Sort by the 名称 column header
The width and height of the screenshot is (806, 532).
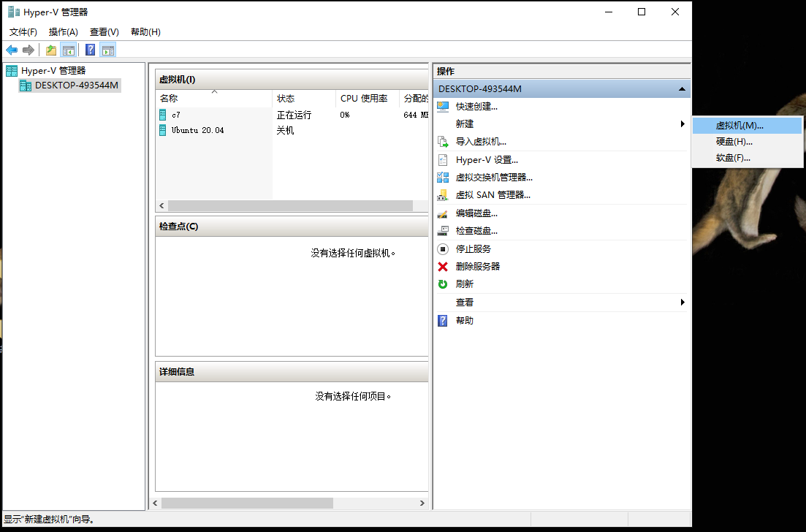[x=214, y=99]
